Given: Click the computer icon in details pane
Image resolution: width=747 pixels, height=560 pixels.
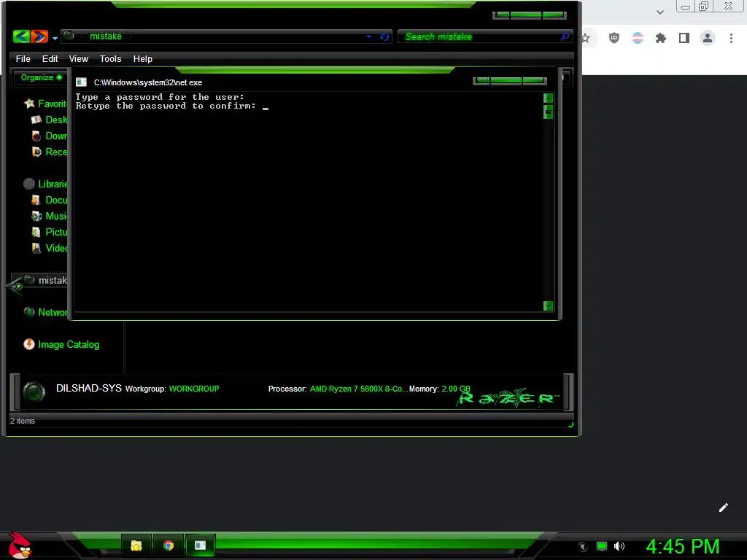Looking at the screenshot, I should pyautogui.click(x=34, y=392).
